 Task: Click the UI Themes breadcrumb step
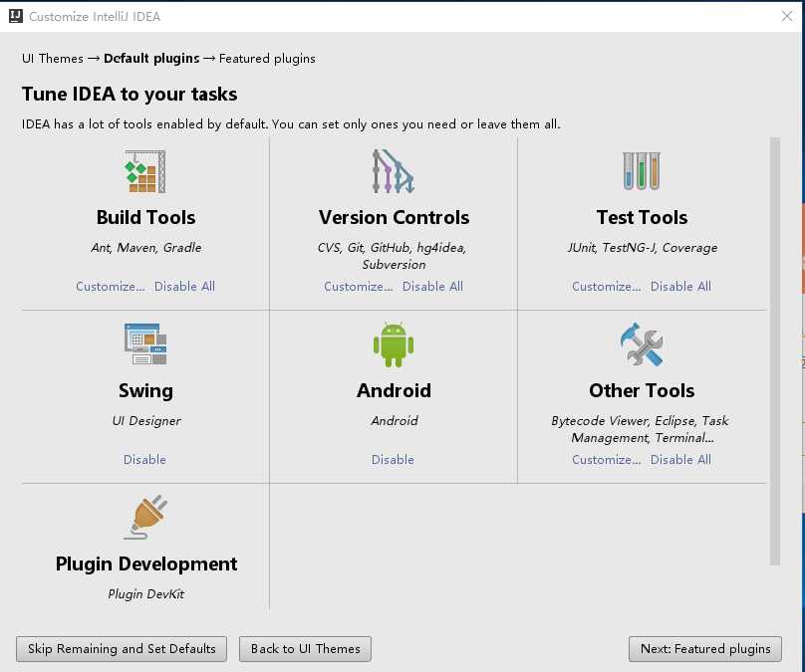coord(53,59)
